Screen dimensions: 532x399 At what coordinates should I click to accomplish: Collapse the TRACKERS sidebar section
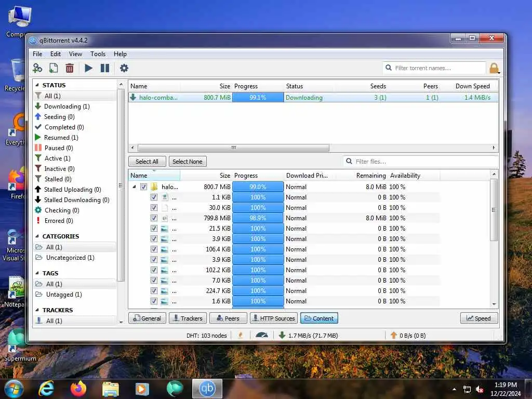(x=37, y=310)
